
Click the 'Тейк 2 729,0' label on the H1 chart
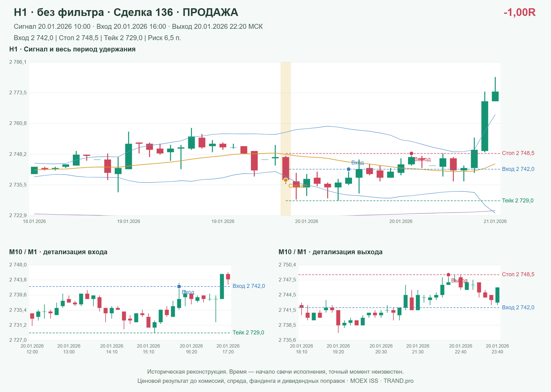pyautogui.click(x=518, y=201)
